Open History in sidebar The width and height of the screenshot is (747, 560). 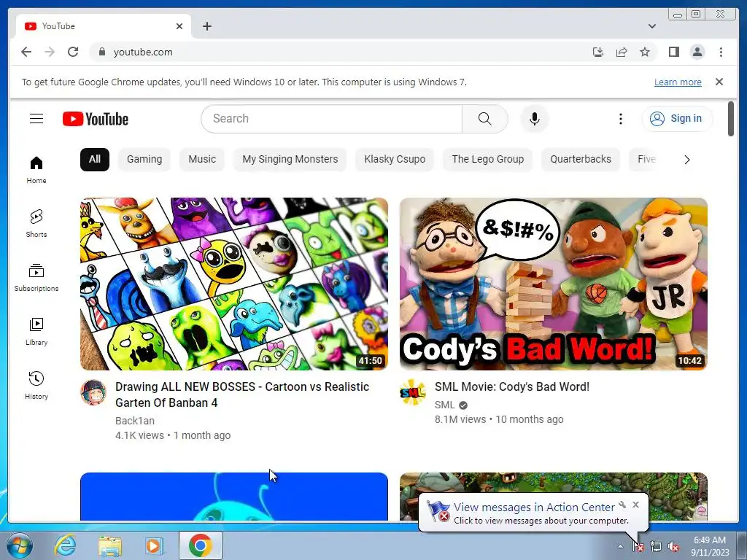(x=36, y=385)
